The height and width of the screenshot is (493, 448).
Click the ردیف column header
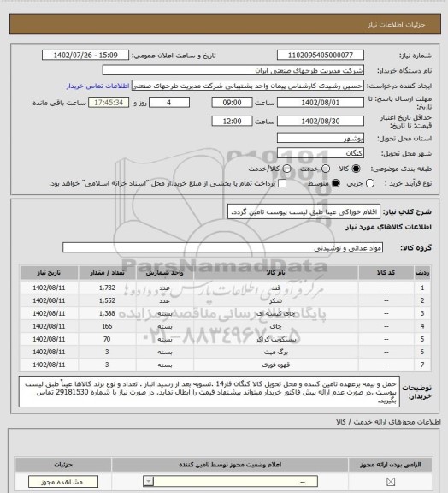(422, 272)
